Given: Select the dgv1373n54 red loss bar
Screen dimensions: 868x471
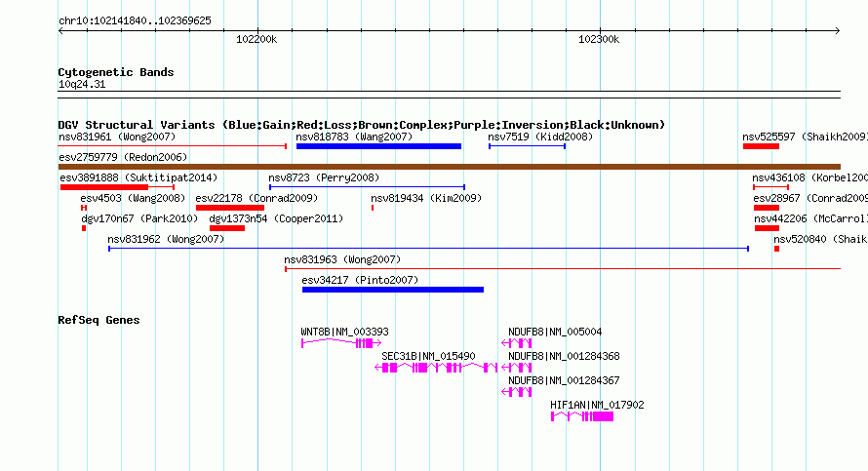Looking at the screenshot, I should 227,228.
